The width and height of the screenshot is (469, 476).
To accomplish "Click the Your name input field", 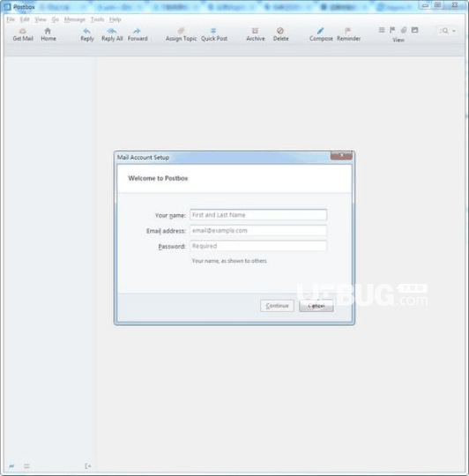I will click(x=258, y=215).
